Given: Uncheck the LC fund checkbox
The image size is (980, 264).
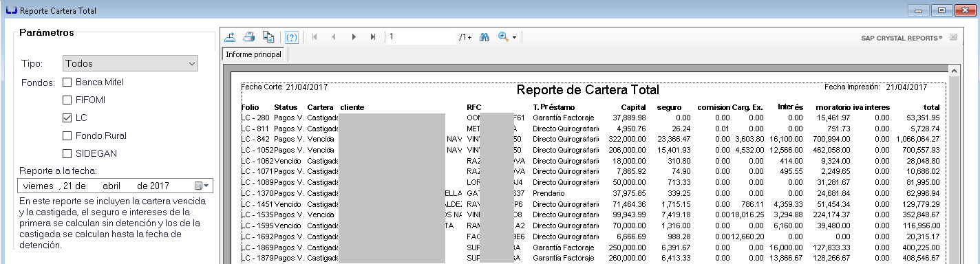Looking at the screenshot, I should pos(67,118).
